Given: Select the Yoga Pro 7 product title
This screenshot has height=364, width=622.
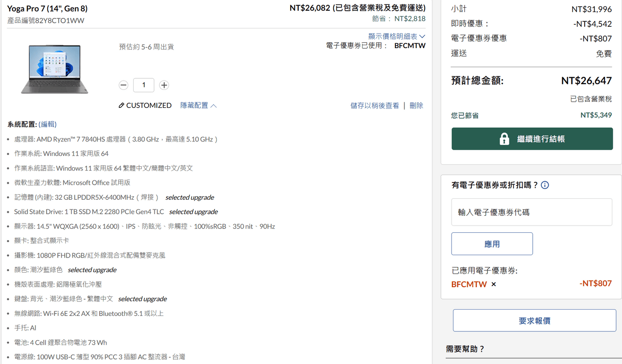Looking at the screenshot, I should (47, 8).
